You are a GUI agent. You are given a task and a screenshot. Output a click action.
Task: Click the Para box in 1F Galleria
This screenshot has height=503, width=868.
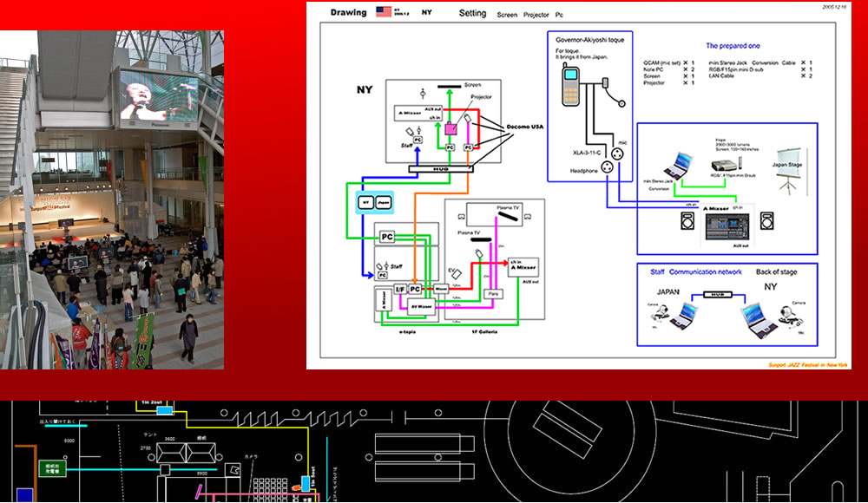click(493, 294)
